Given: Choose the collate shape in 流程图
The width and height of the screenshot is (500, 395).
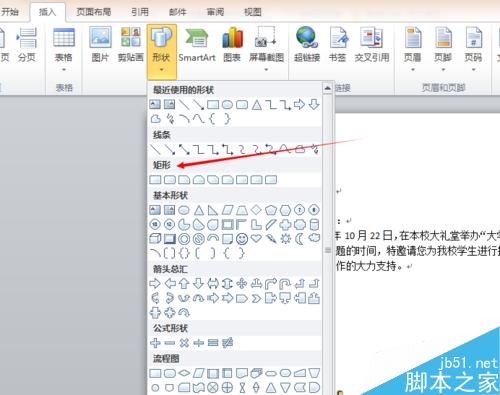Looking at the screenshot, I should 242,387.
